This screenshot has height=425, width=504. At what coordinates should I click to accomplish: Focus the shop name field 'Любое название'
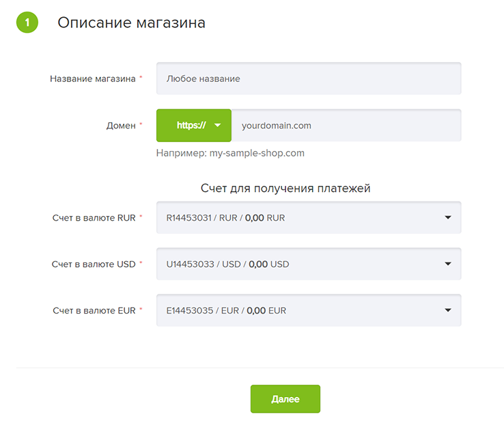click(x=308, y=79)
